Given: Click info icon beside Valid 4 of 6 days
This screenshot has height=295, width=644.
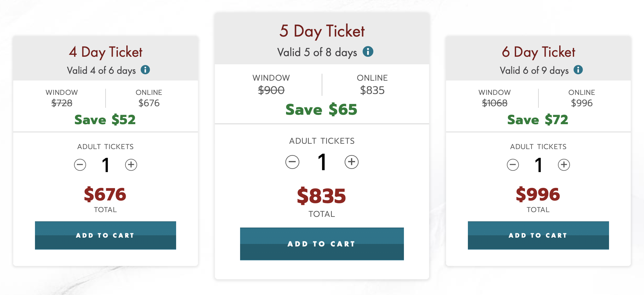Looking at the screenshot, I should click(x=145, y=70).
